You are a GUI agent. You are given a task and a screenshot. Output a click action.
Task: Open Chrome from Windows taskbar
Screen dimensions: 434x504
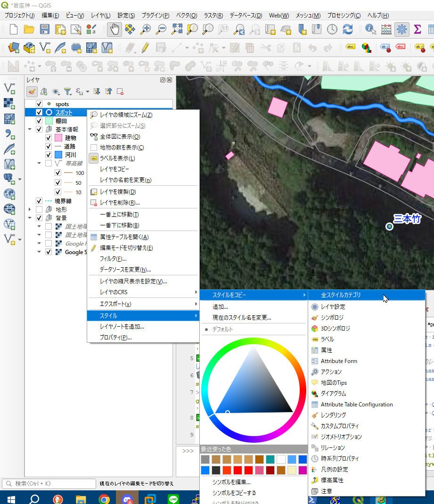tap(104, 498)
